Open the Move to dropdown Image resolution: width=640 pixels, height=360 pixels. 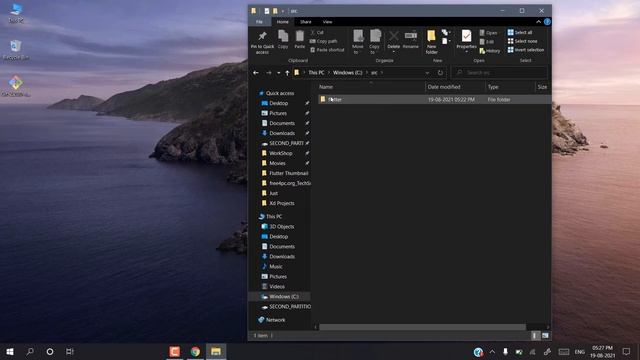point(358,42)
